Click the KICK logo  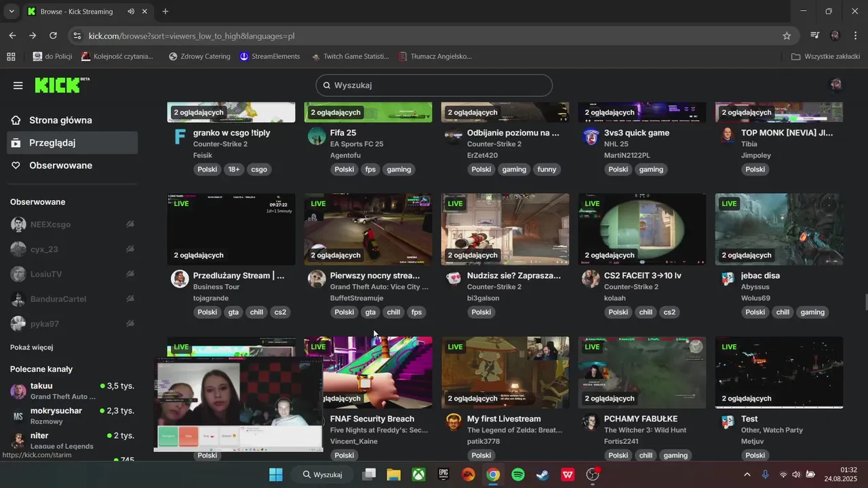point(62,85)
